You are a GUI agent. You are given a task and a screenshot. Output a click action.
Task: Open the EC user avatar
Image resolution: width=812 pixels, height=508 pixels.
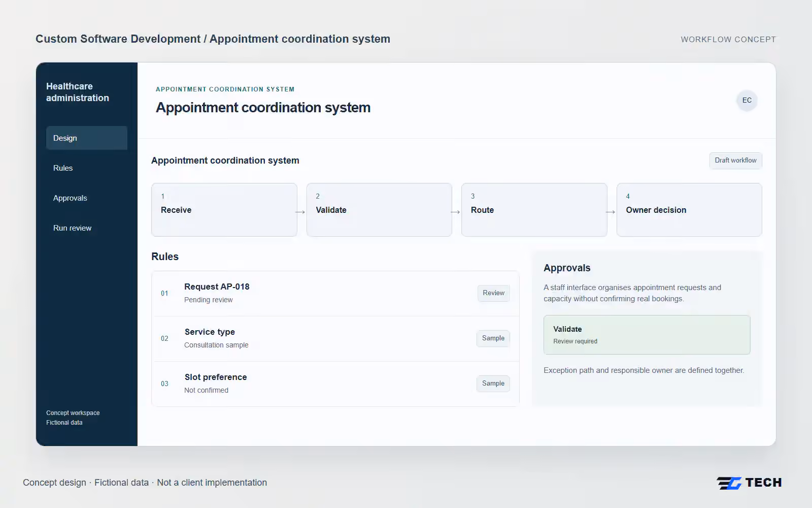point(747,100)
